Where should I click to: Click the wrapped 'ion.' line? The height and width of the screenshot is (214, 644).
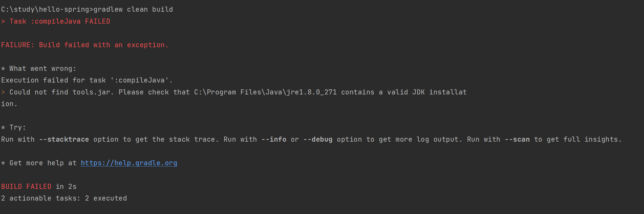(x=9, y=104)
